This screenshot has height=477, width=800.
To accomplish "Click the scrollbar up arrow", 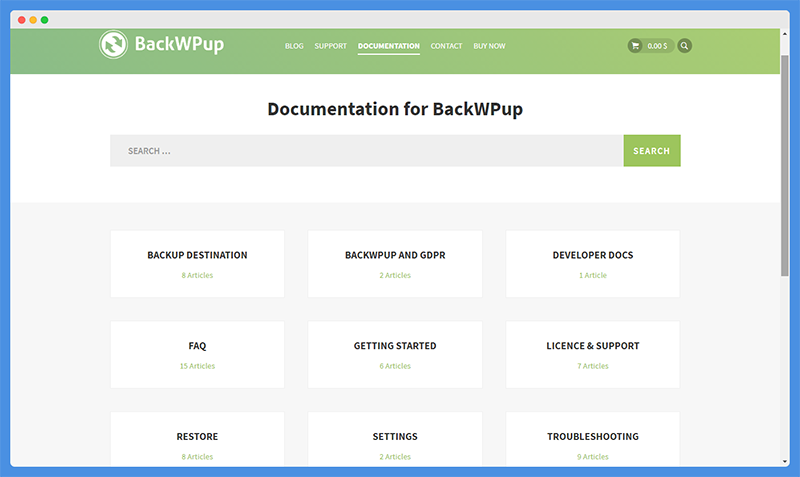I will (785, 34).
